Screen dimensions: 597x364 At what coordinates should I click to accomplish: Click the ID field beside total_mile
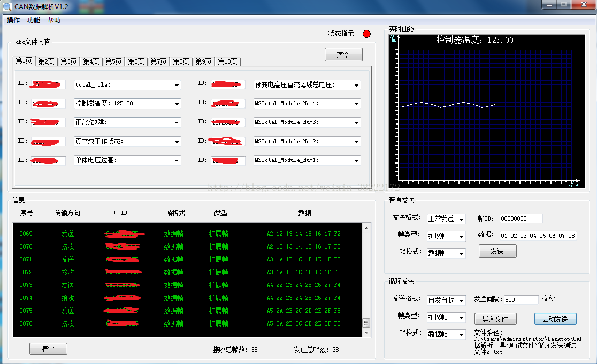coord(48,84)
